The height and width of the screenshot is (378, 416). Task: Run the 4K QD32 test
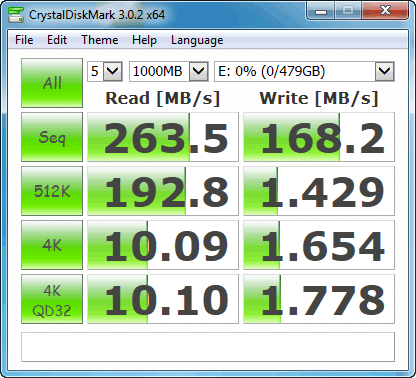[52, 299]
